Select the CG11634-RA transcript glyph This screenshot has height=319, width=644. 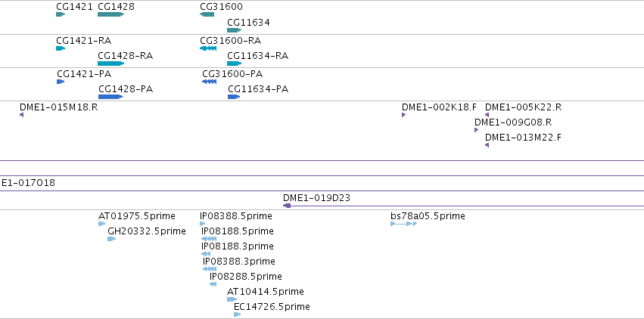[x=234, y=63]
